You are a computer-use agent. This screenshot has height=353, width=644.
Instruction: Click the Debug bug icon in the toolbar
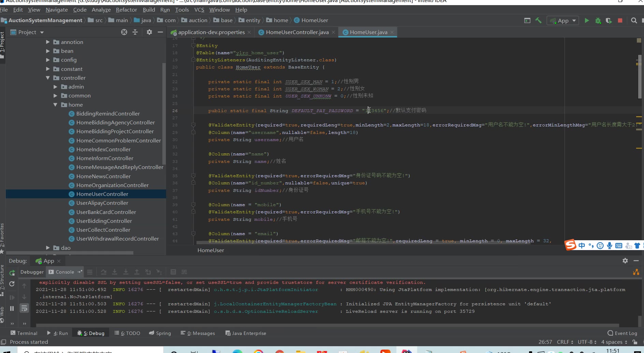598,20
